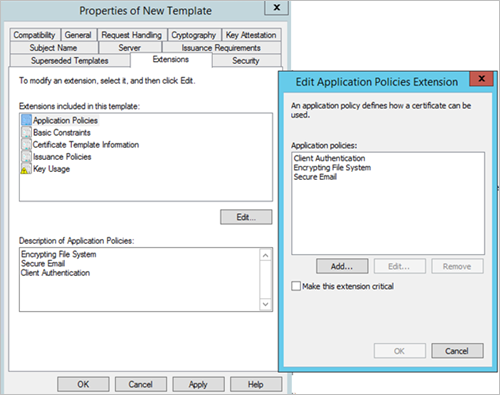Screen dimensions: 500x395
Task: Select Secure Email in application policies list
Action: click(315, 177)
